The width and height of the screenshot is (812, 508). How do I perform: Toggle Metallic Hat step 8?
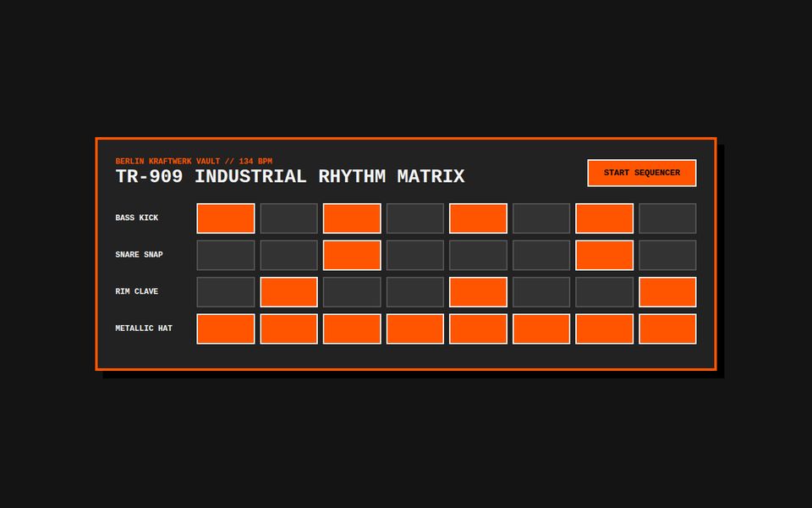pos(667,329)
